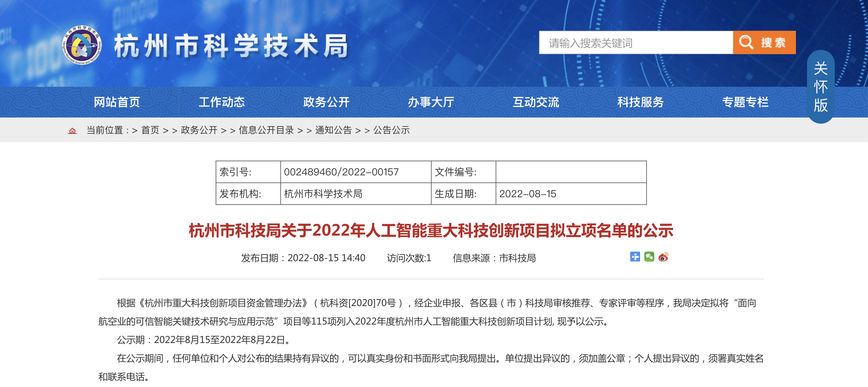Share the article to Sina Weibo
868x387 pixels.
(x=663, y=257)
